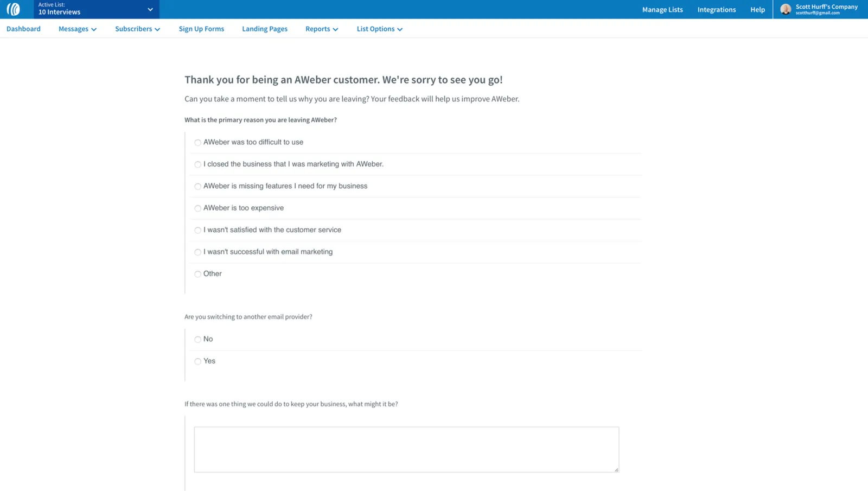This screenshot has width=868, height=491.
Task: Select "I closed the business" reason
Action: click(x=197, y=164)
